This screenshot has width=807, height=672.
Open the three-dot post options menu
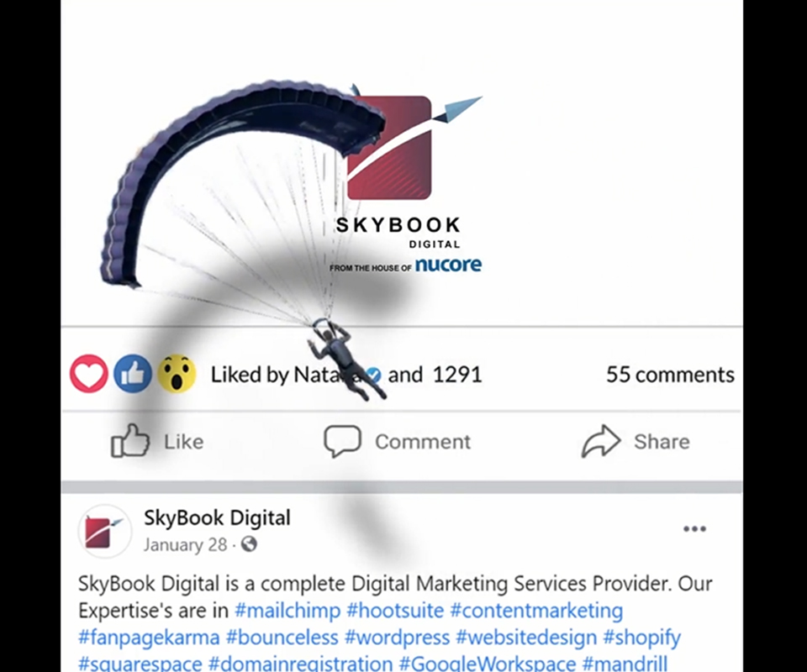[694, 528]
